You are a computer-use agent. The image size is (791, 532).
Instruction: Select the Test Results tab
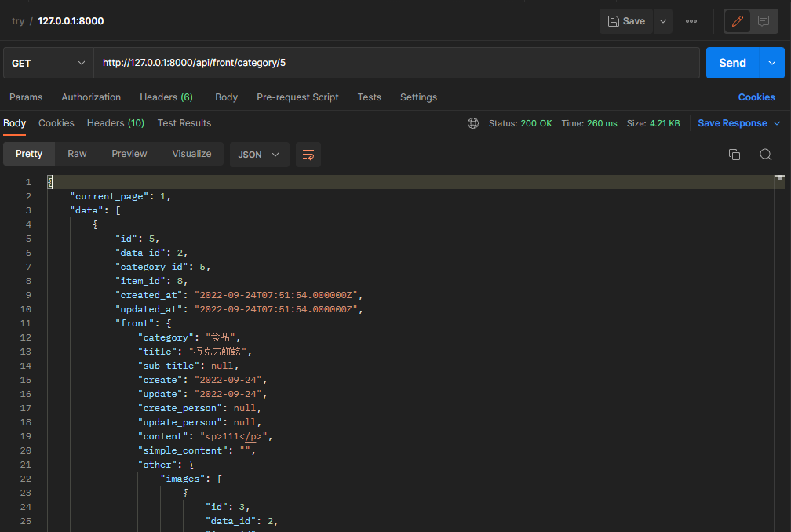pos(184,123)
